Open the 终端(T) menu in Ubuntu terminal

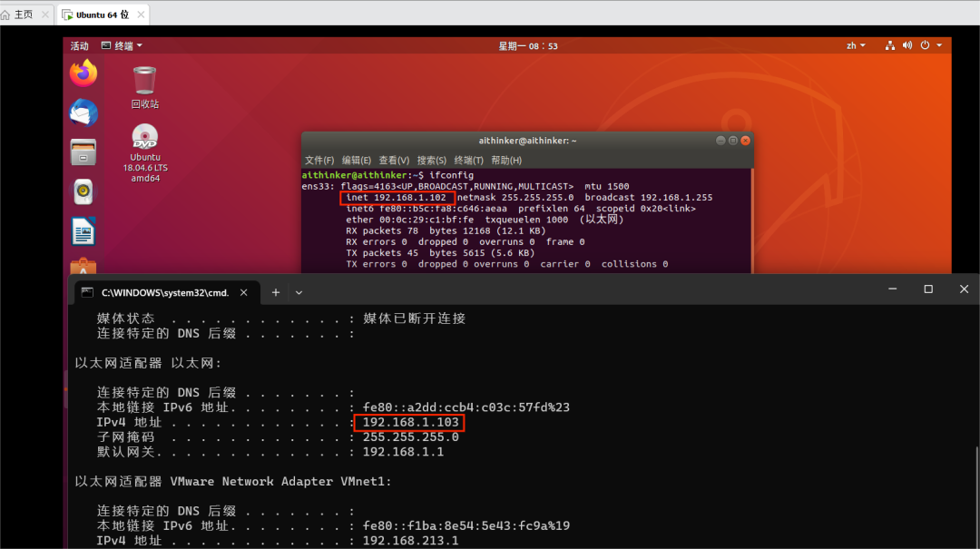click(x=469, y=161)
